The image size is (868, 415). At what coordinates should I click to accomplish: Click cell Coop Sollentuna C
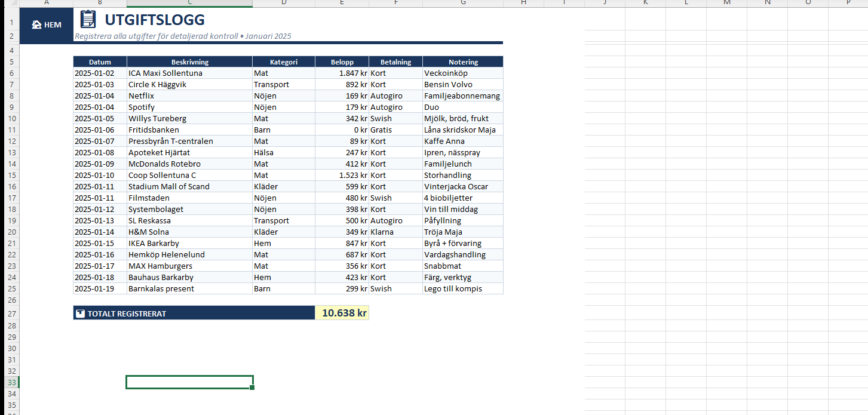pos(189,175)
